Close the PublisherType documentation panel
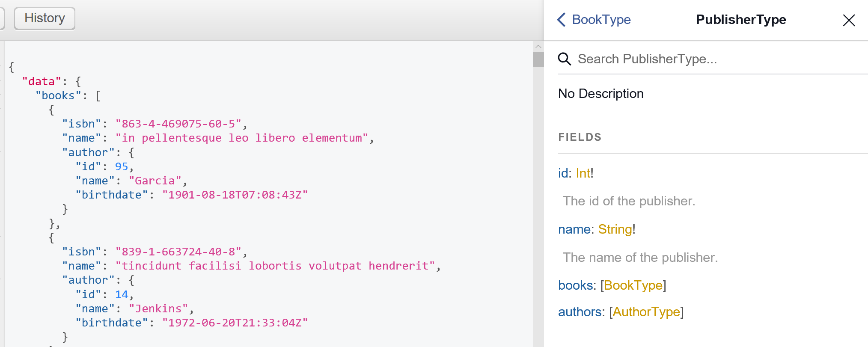 tap(848, 20)
